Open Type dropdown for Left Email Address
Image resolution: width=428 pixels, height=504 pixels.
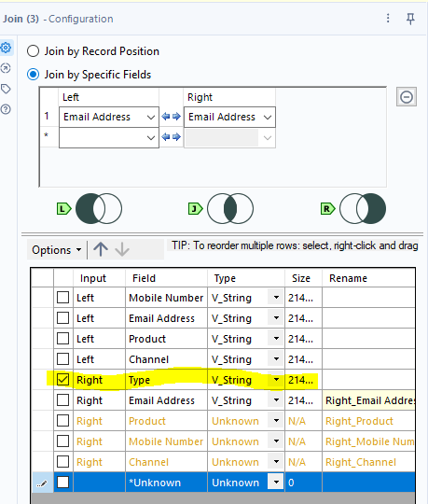point(276,318)
